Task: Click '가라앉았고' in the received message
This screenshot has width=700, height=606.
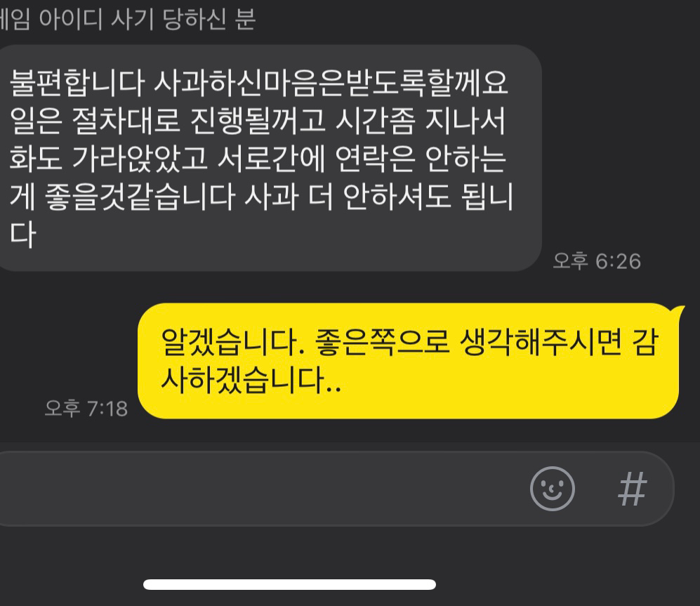Action: [140, 159]
